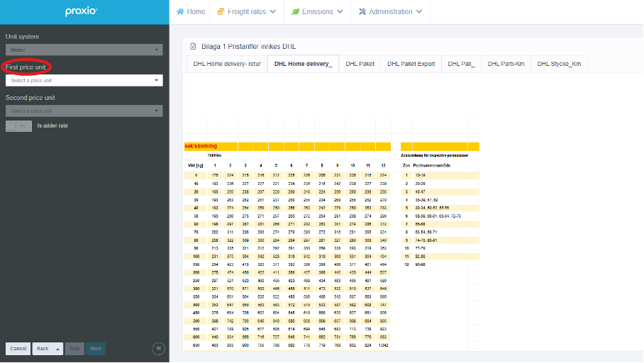Open the DHL Pall_ tab
Image resolution: width=644 pixels, height=363 pixels.
[x=461, y=64]
